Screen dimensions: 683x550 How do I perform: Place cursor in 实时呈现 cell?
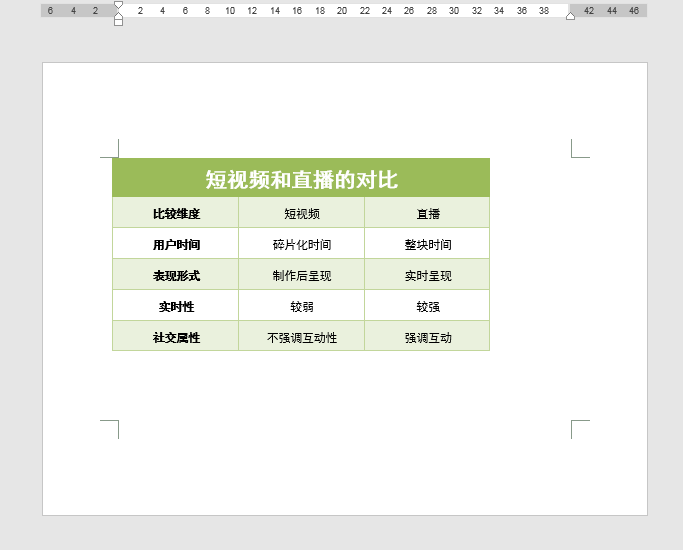point(427,274)
